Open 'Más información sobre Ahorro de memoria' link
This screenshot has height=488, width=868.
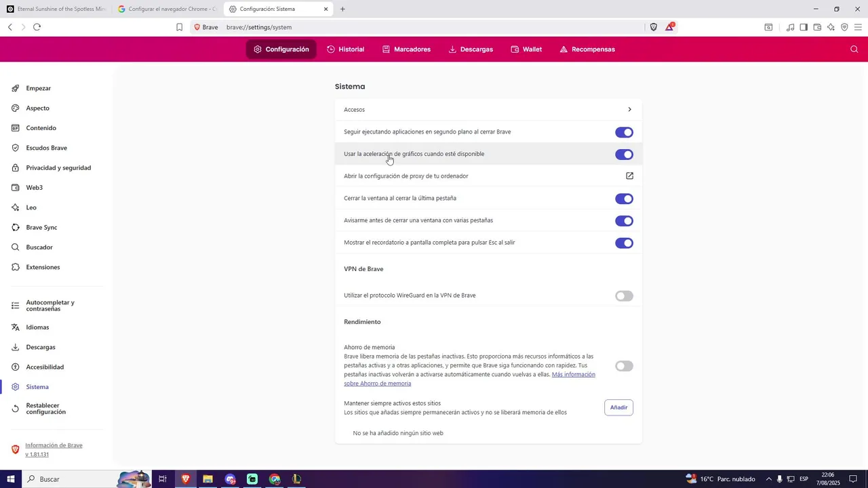pyautogui.click(x=469, y=379)
